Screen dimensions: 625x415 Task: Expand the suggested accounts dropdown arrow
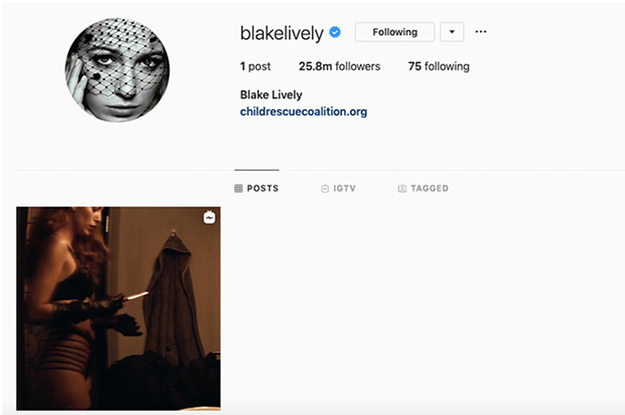(452, 32)
